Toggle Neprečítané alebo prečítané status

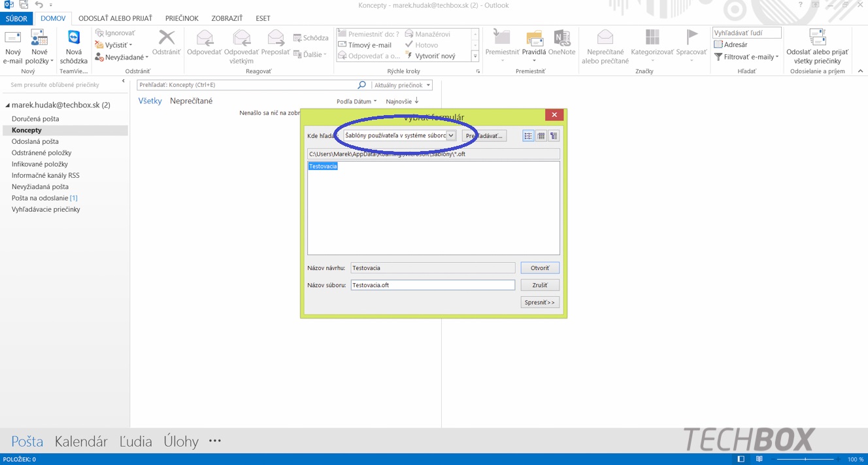click(605, 47)
